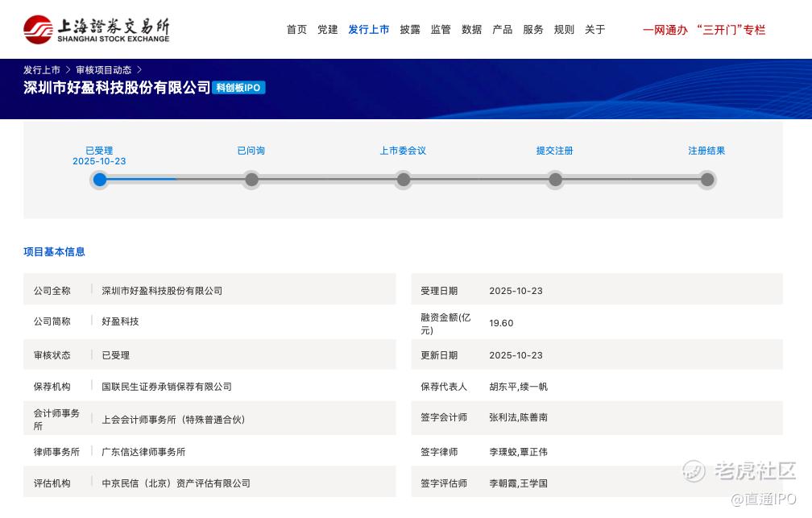The width and height of the screenshot is (812, 518).
Task: Click the 保荐机构 field label
Action: (52, 387)
